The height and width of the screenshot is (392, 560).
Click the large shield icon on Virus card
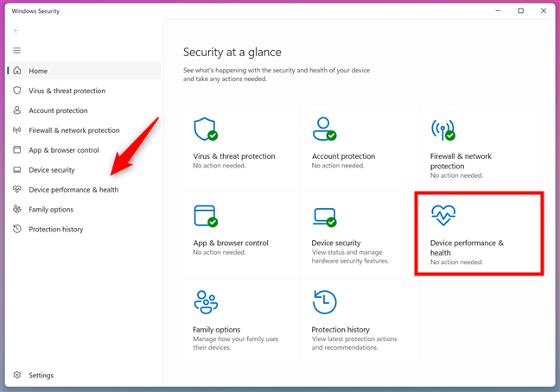click(x=206, y=129)
